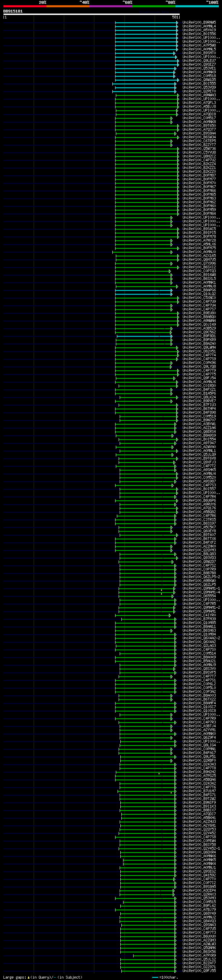Select the UniRef100_A7QDI8 label

pos(199,114)
